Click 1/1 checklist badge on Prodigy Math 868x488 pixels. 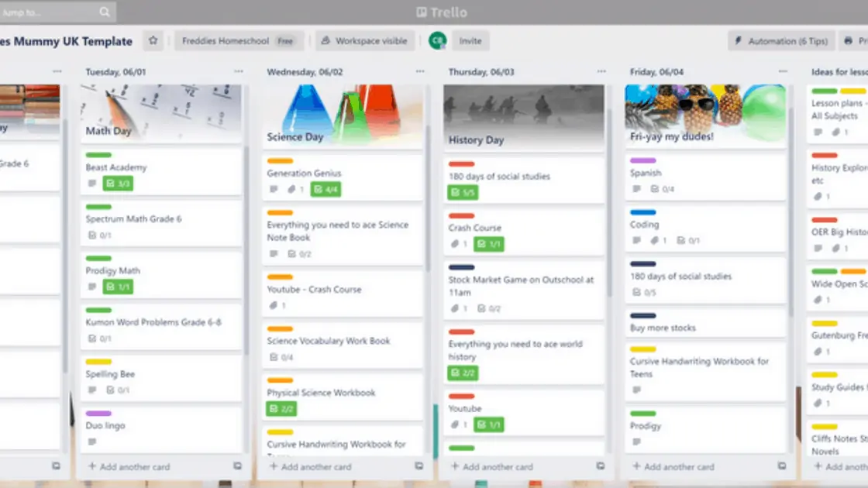click(x=118, y=287)
